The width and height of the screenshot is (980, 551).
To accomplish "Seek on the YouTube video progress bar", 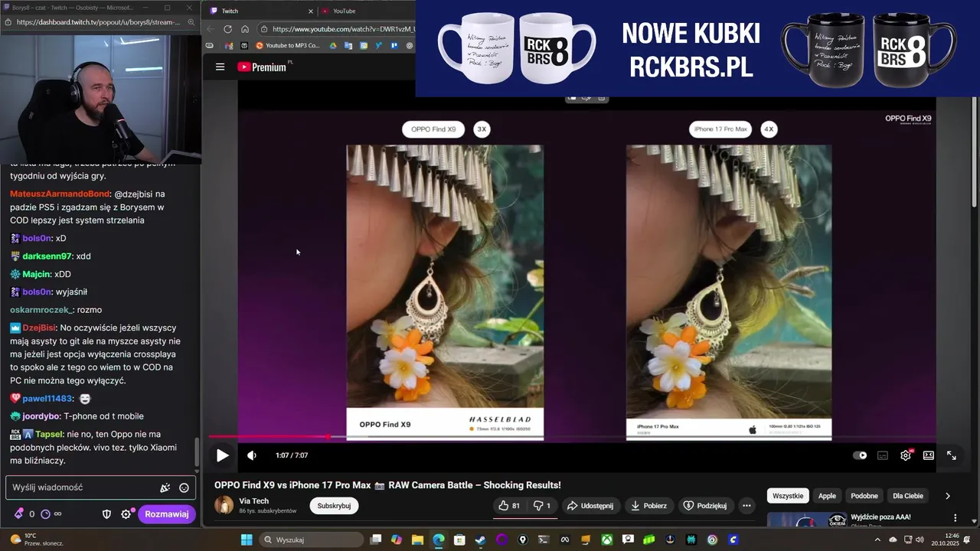I will (572, 437).
